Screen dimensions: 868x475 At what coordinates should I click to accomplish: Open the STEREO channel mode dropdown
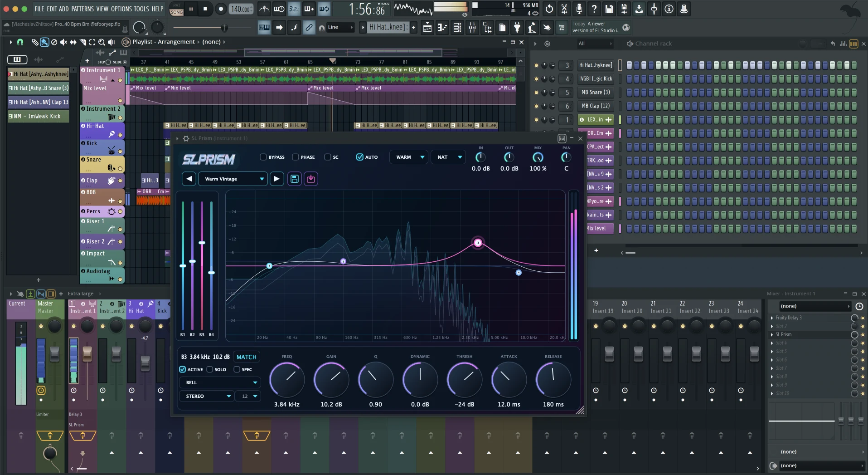pyautogui.click(x=207, y=396)
